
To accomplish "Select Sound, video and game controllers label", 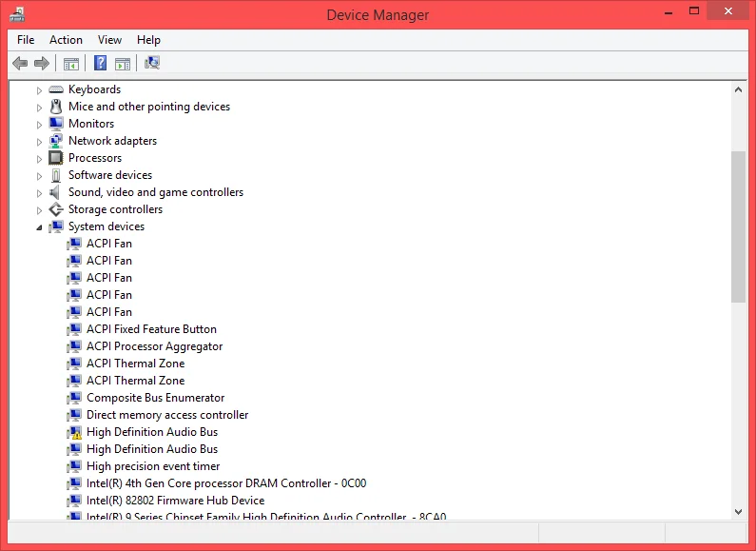I will tap(156, 192).
